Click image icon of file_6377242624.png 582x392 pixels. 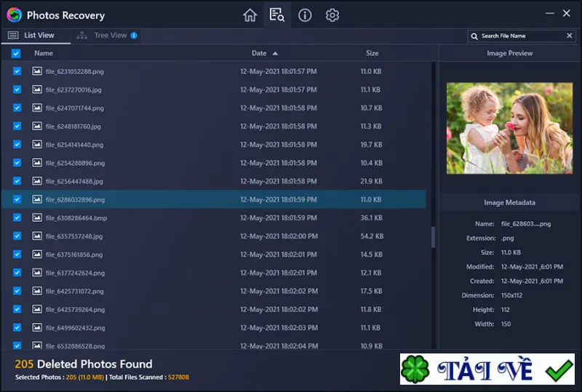(x=37, y=273)
